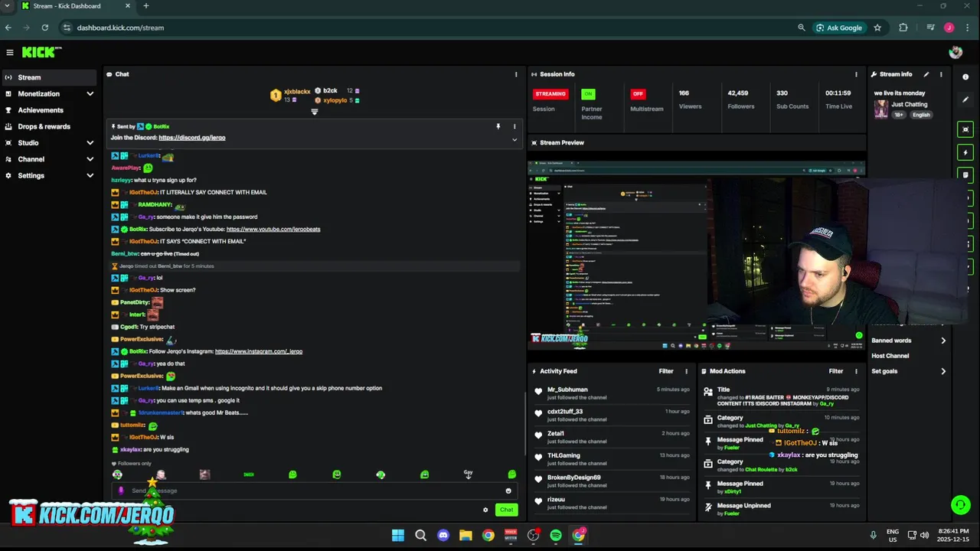
Task: Open Banned words settings
Action: [x=909, y=341]
